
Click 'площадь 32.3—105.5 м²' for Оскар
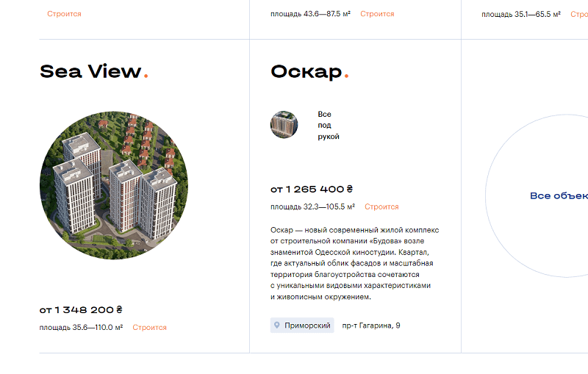312,207
